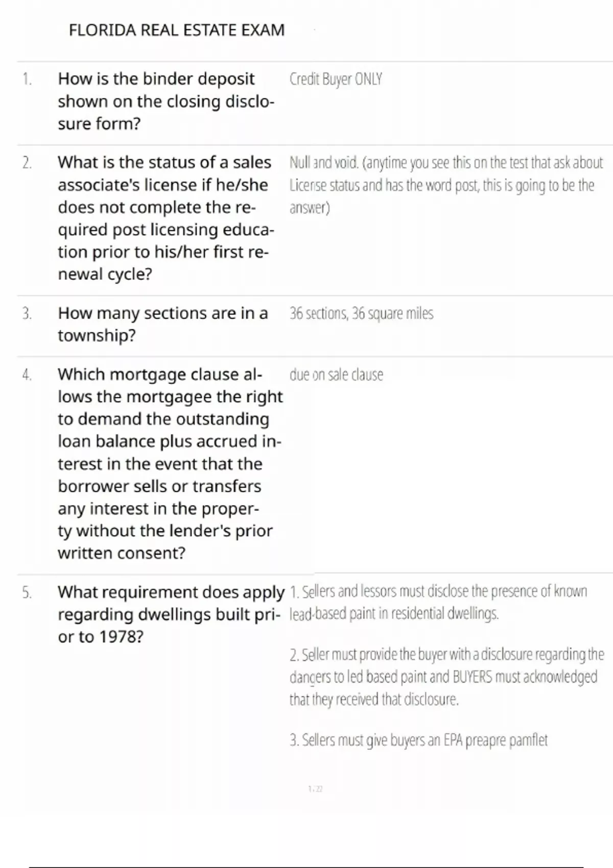Click question number 5 label
The width and height of the screenshot is (613, 868).
click(27, 593)
